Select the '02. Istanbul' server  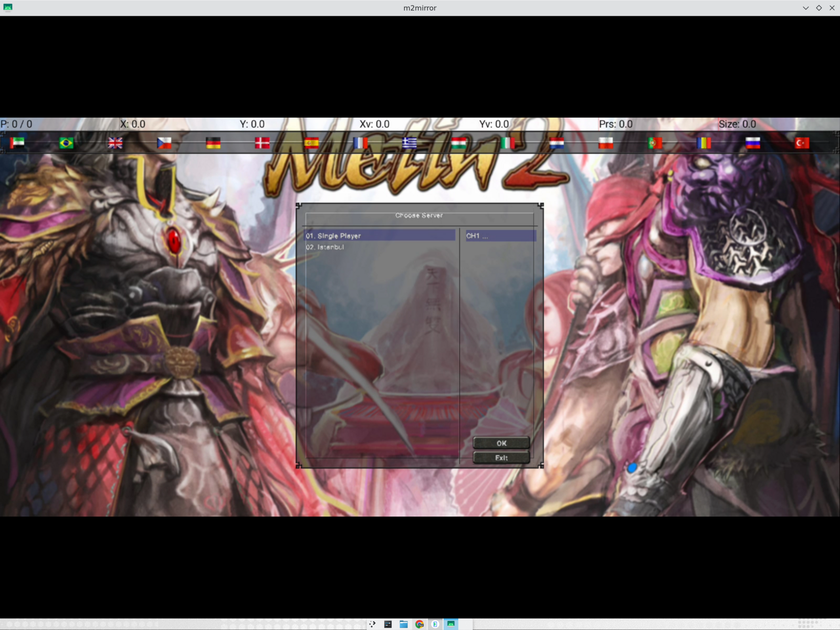click(380, 247)
